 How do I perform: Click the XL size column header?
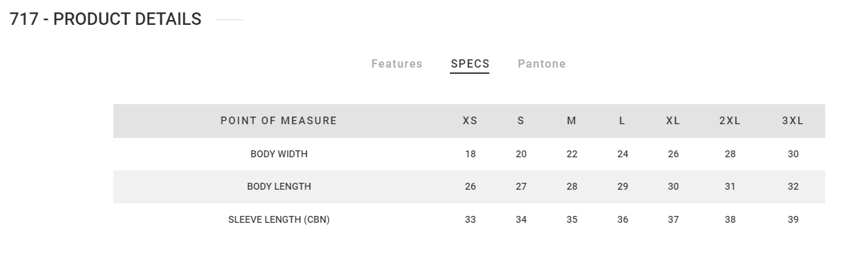(673, 121)
